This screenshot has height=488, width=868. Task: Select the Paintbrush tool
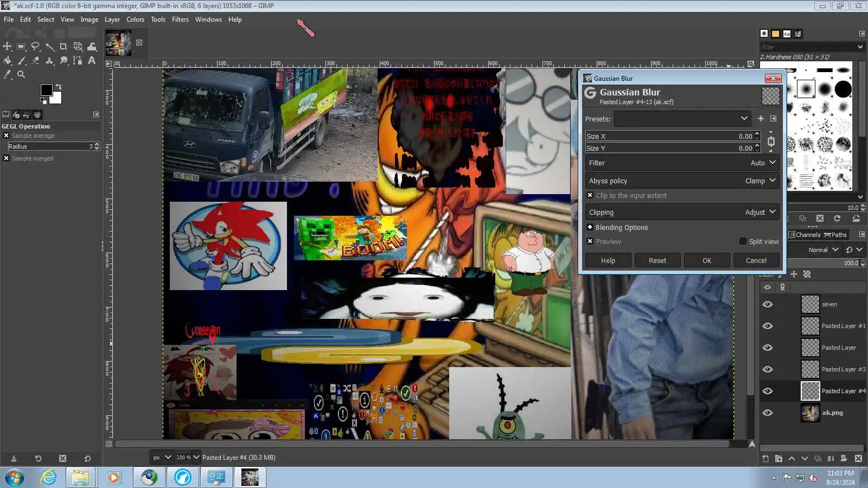pyautogui.click(x=21, y=61)
